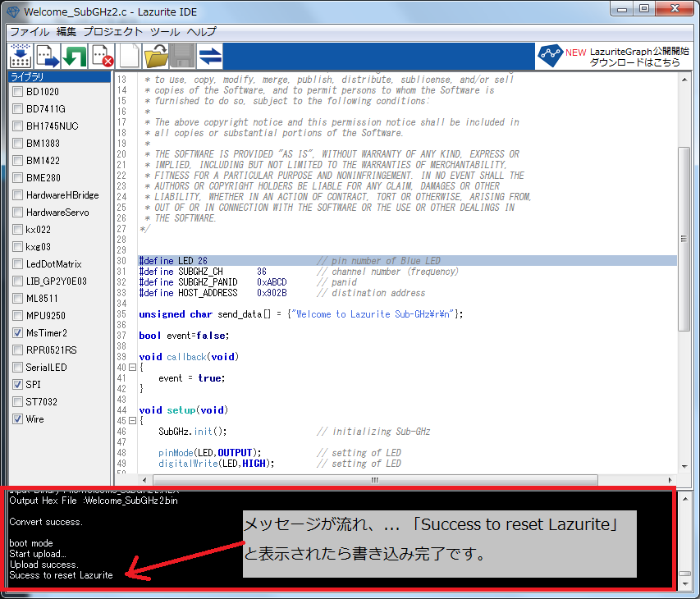Open a file using the yellow folder icon
Screen dimensions: 700x599
tap(156, 56)
